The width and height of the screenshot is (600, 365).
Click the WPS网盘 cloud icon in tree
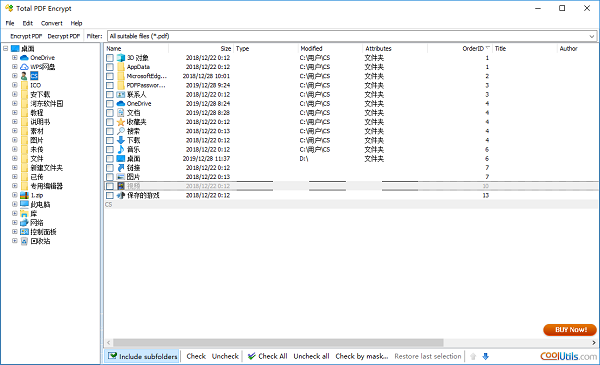coord(24,67)
